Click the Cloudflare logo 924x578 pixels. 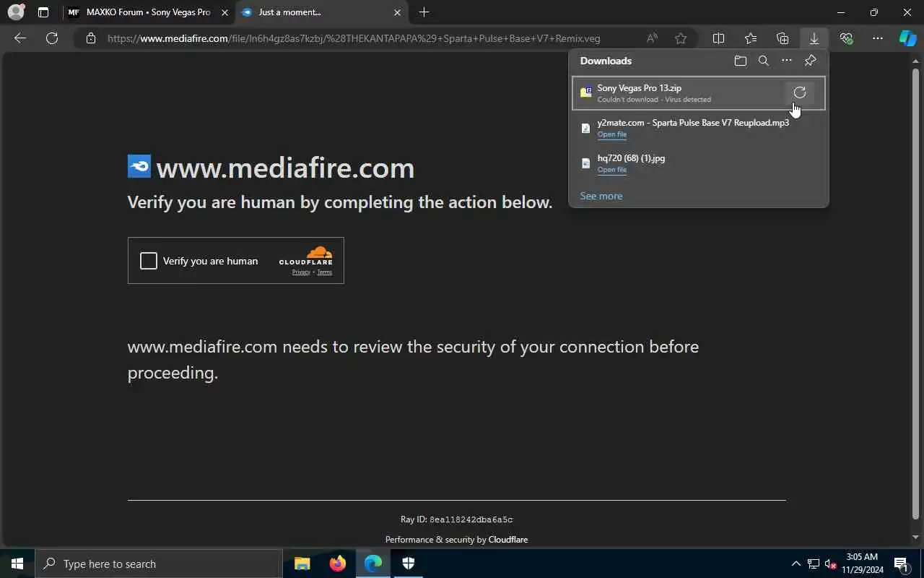click(306, 256)
